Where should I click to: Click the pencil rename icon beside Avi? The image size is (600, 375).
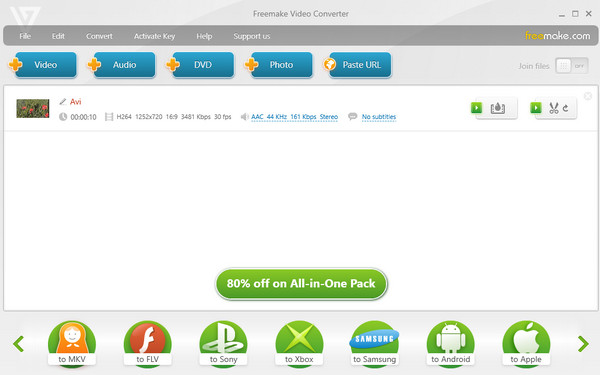(x=63, y=101)
